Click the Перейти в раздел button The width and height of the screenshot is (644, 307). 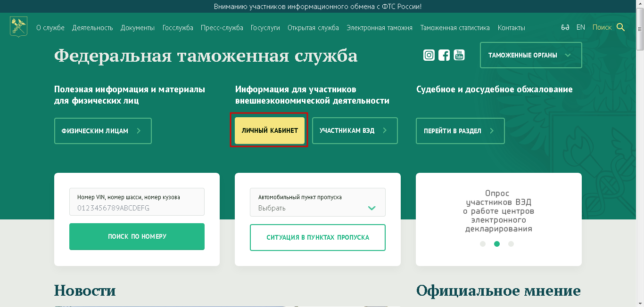pyautogui.click(x=460, y=131)
